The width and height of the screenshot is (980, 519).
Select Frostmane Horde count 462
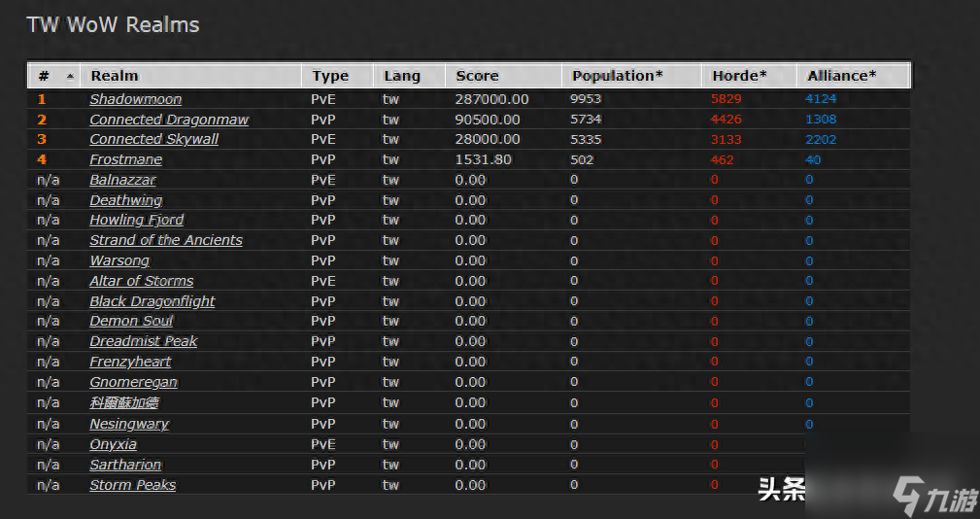722,159
